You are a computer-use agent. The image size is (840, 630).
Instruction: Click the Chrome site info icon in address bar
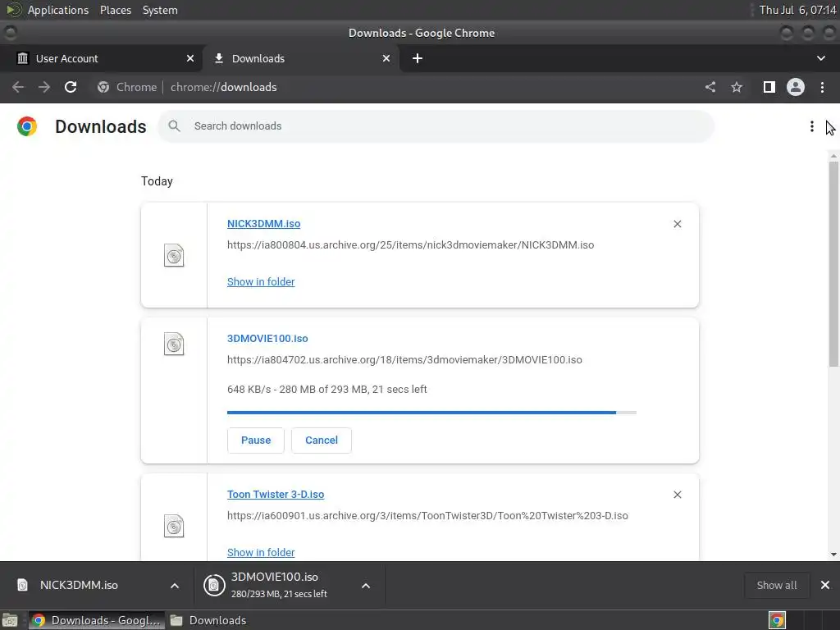[103, 87]
